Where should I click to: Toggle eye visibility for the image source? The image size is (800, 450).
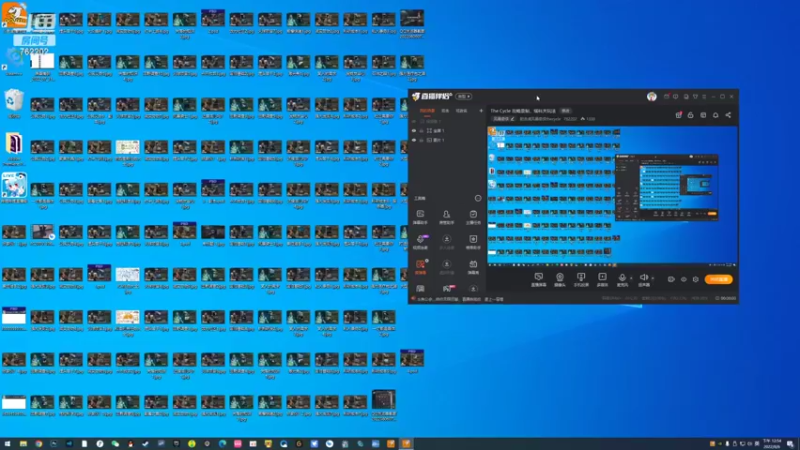click(414, 140)
